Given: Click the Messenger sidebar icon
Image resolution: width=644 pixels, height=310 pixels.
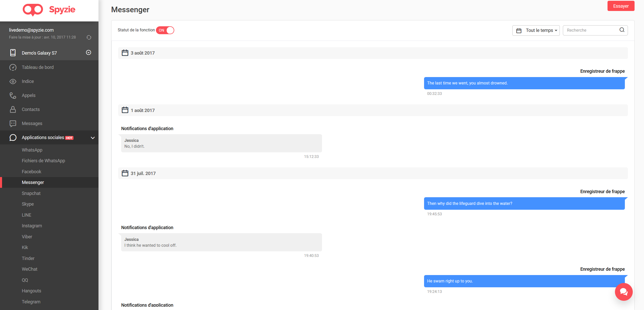Looking at the screenshot, I should (x=33, y=182).
